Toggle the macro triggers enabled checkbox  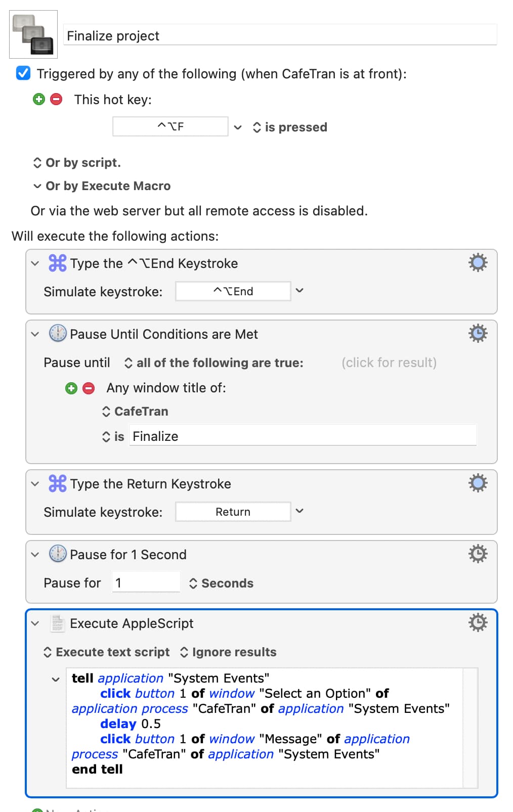[x=23, y=73]
